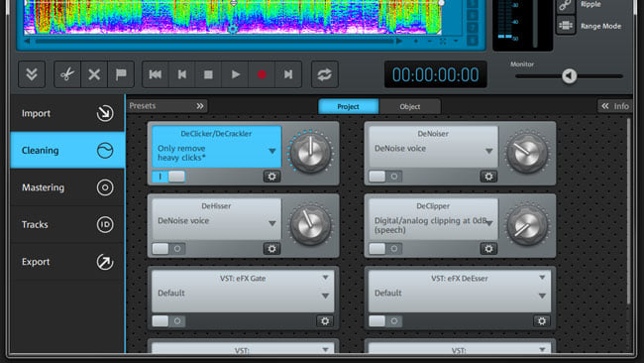Screen dimensions: 644x363
Task: Click the effects panel vertical scrollbar
Action: (x=628, y=211)
